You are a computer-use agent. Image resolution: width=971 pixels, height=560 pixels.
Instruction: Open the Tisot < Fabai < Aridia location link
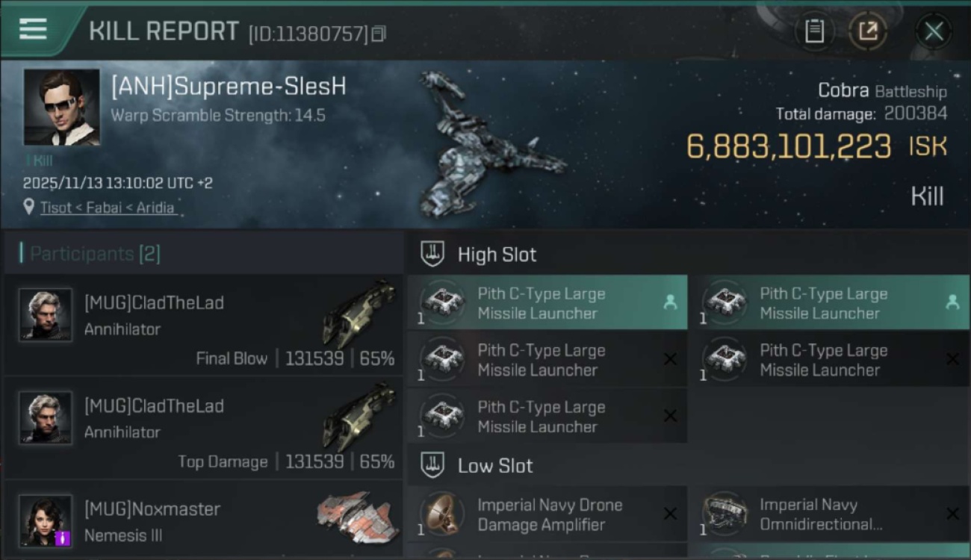point(108,208)
